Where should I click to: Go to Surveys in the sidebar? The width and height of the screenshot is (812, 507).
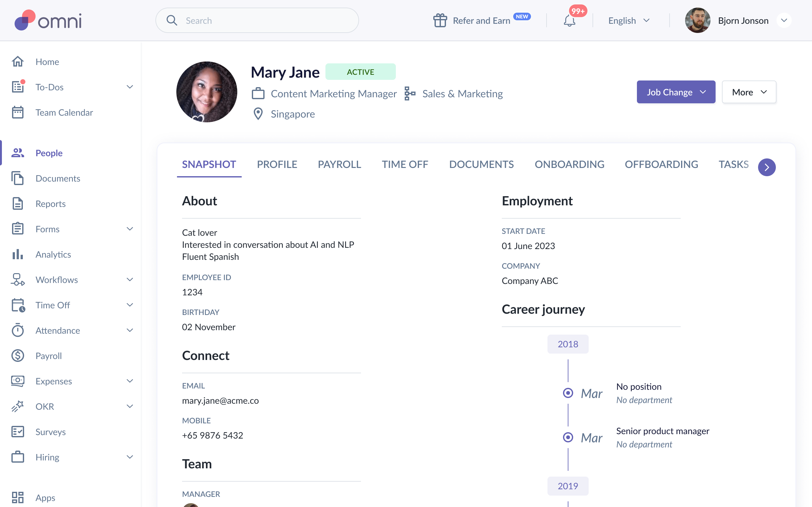pos(50,432)
